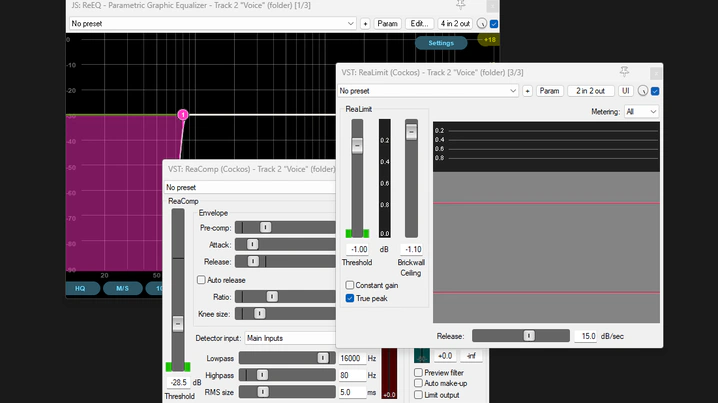
Task: Click Edit... button in ReEQ
Action: click(419, 23)
